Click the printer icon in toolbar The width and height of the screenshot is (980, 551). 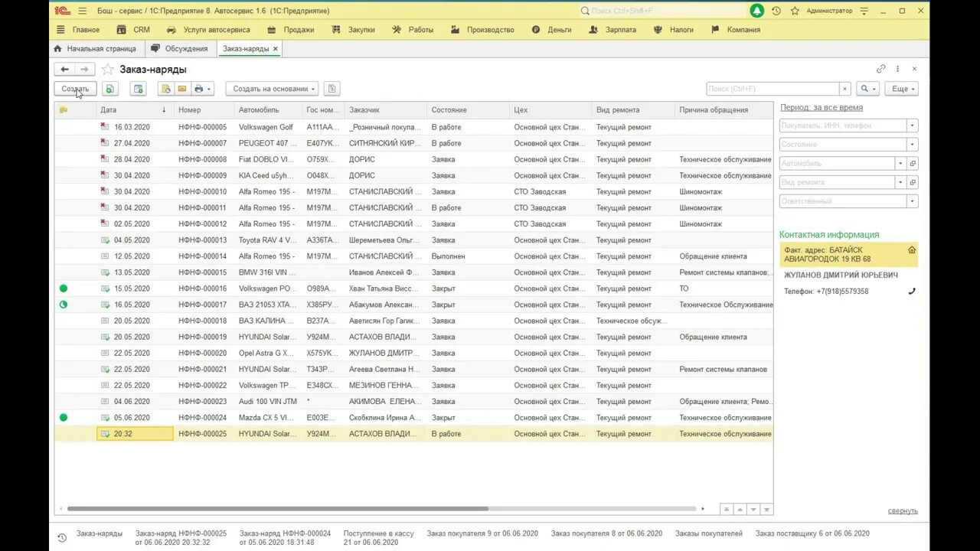(202, 89)
